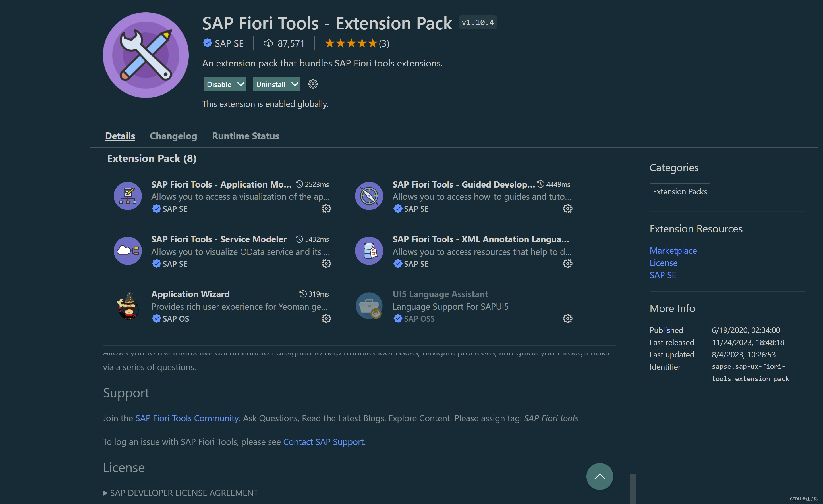The image size is (823, 504).
Task: Open SAP Fiori Tools - XML Annotation entry
Action: click(x=480, y=239)
